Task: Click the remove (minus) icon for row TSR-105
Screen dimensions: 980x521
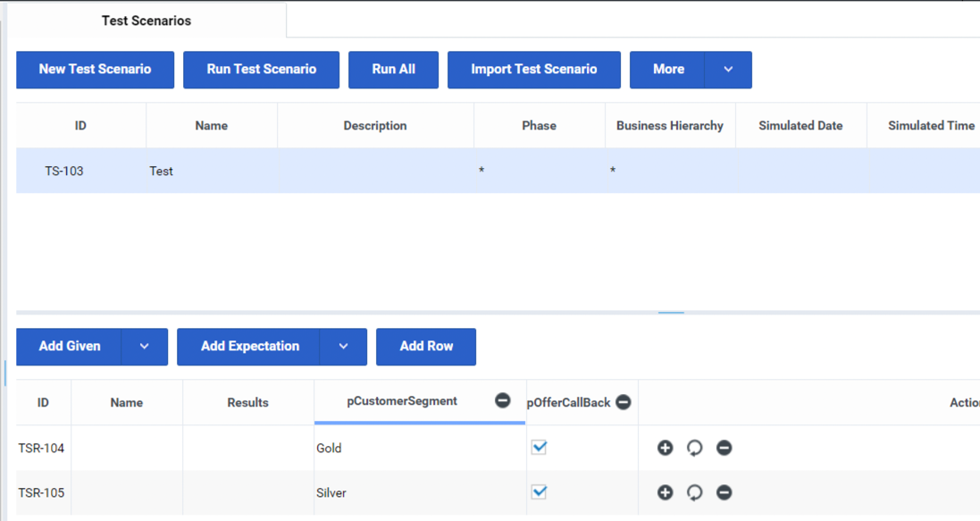Action: click(724, 492)
